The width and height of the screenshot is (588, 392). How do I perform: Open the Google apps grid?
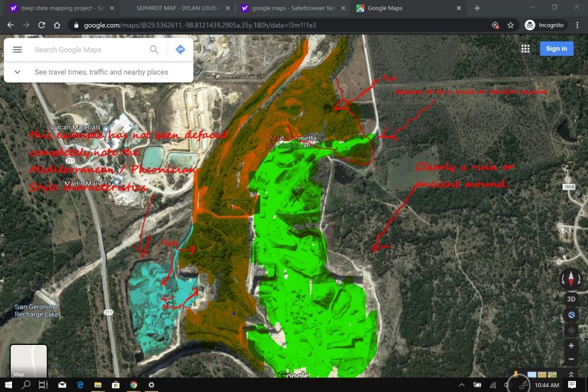click(525, 49)
